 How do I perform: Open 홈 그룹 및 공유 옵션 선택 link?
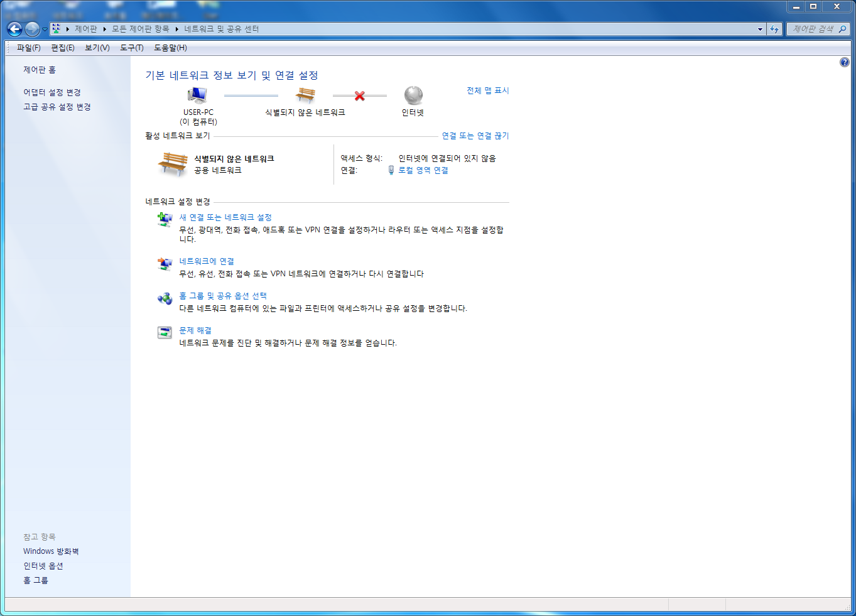click(x=223, y=296)
